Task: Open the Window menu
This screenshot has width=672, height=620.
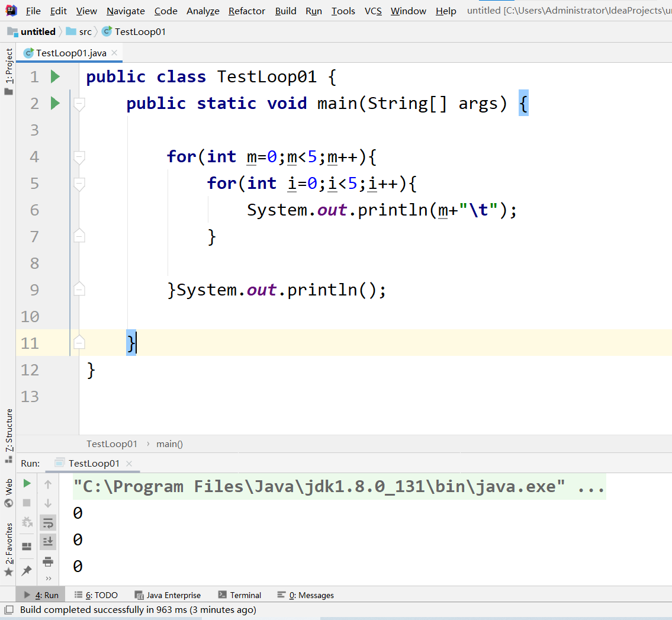Action: click(x=409, y=11)
